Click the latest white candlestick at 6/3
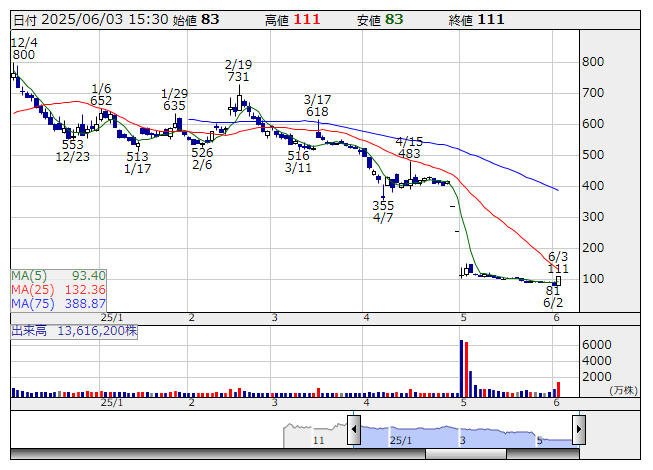Viewport: 653px width, 470px height. (x=558, y=281)
